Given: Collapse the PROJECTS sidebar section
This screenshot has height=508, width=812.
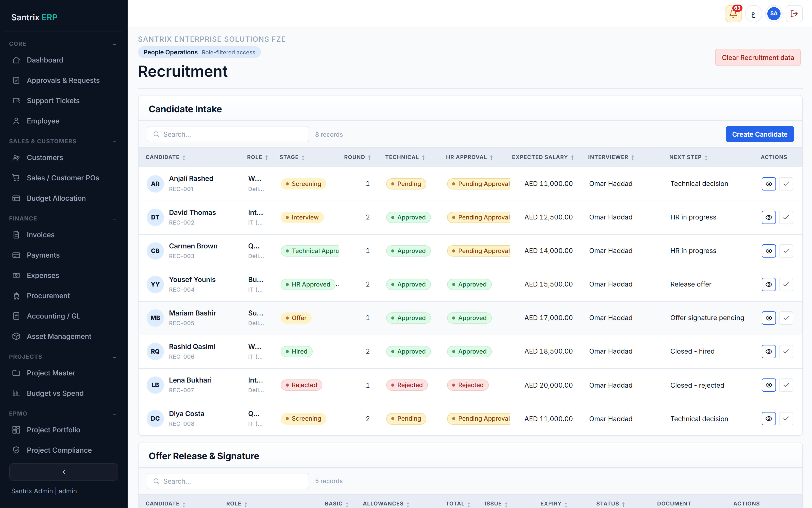Looking at the screenshot, I should [x=114, y=357].
